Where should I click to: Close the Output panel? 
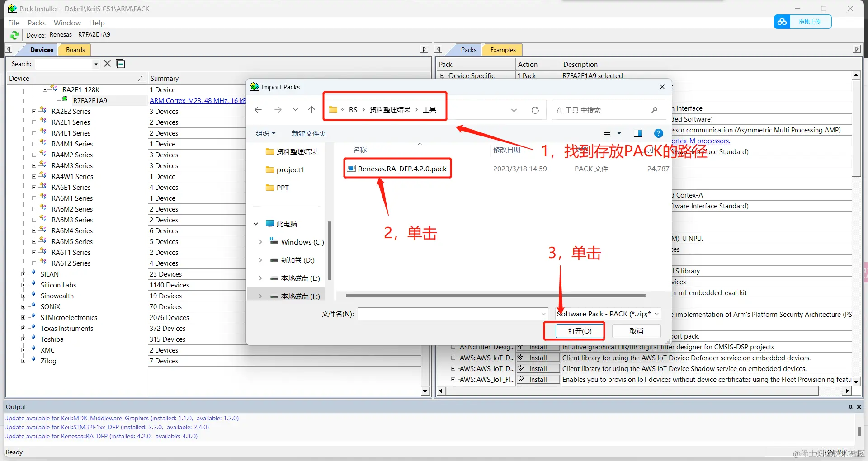(859, 407)
